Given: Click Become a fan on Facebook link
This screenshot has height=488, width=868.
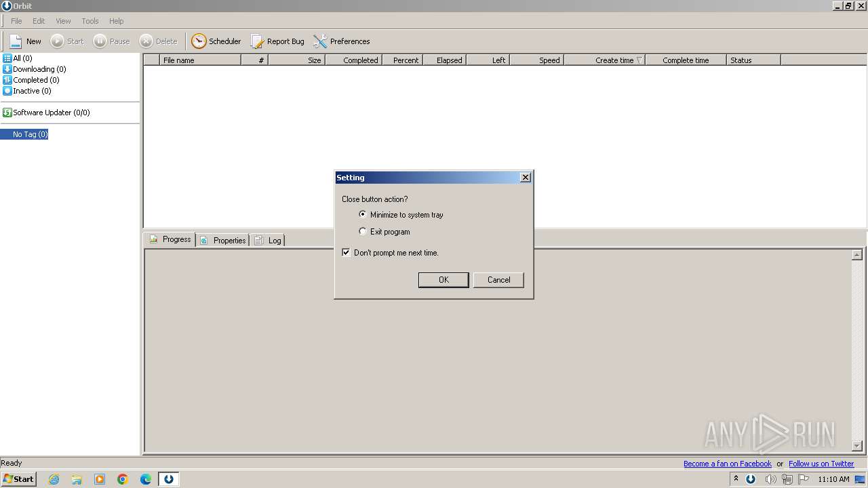Looking at the screenshot, I should pyautogui.click(x=728, y=464).
